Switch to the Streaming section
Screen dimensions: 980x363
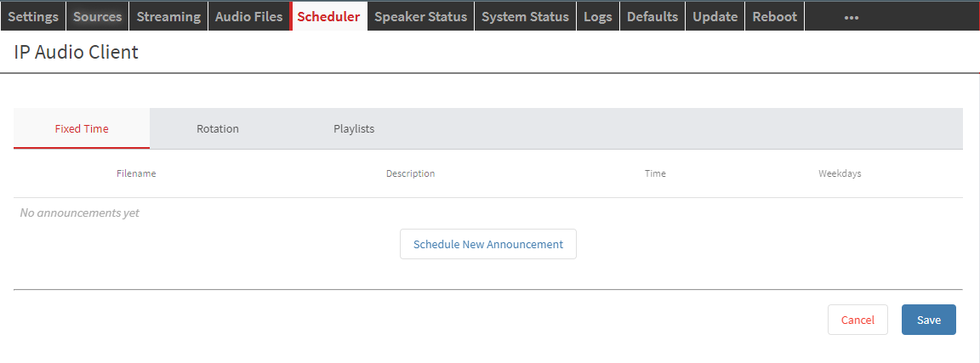pos(168,16)
